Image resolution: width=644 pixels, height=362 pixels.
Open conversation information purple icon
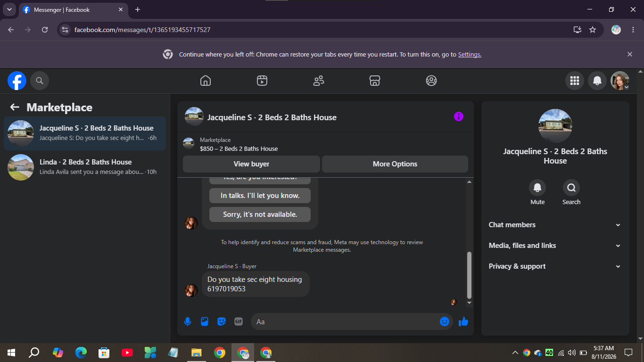click(458, 116)
